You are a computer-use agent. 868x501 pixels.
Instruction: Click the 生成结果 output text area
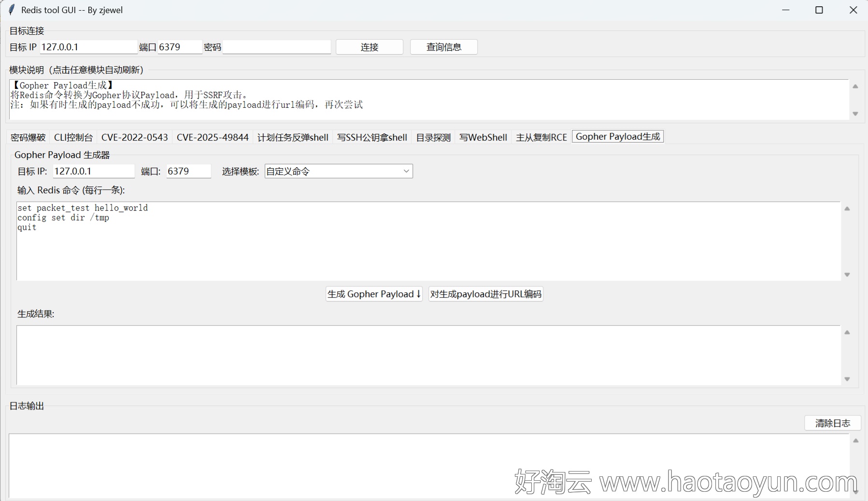pyautogui.click(x=428, y=355)
